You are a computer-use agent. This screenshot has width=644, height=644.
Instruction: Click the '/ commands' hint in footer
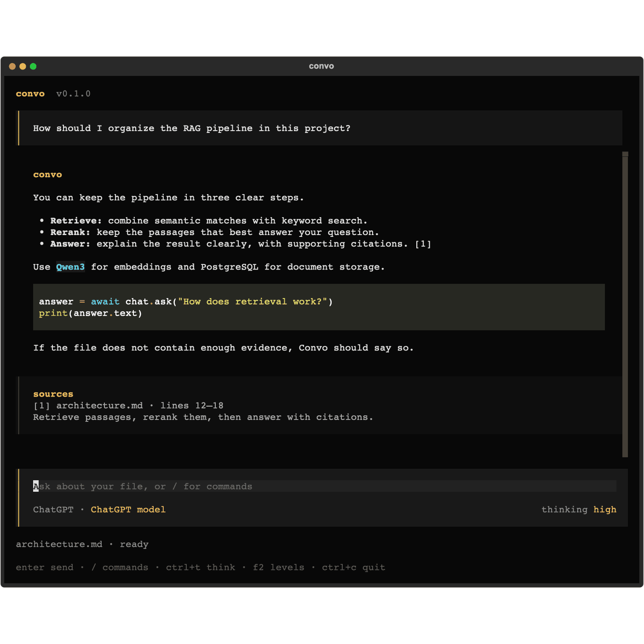[x=120, y=567]
